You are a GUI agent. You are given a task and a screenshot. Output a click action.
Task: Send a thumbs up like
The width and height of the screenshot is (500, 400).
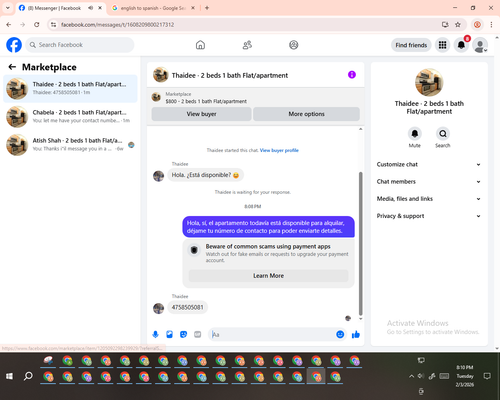[356, 334]
